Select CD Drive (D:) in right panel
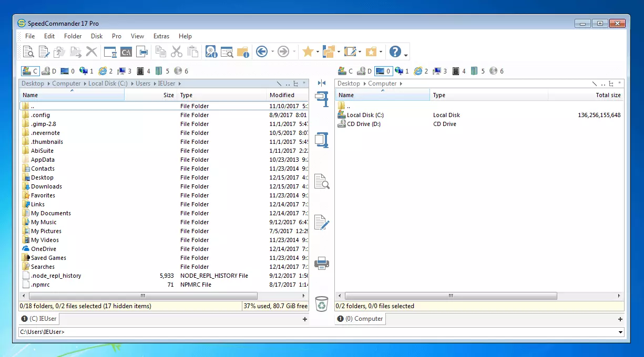 coord(479,124)
